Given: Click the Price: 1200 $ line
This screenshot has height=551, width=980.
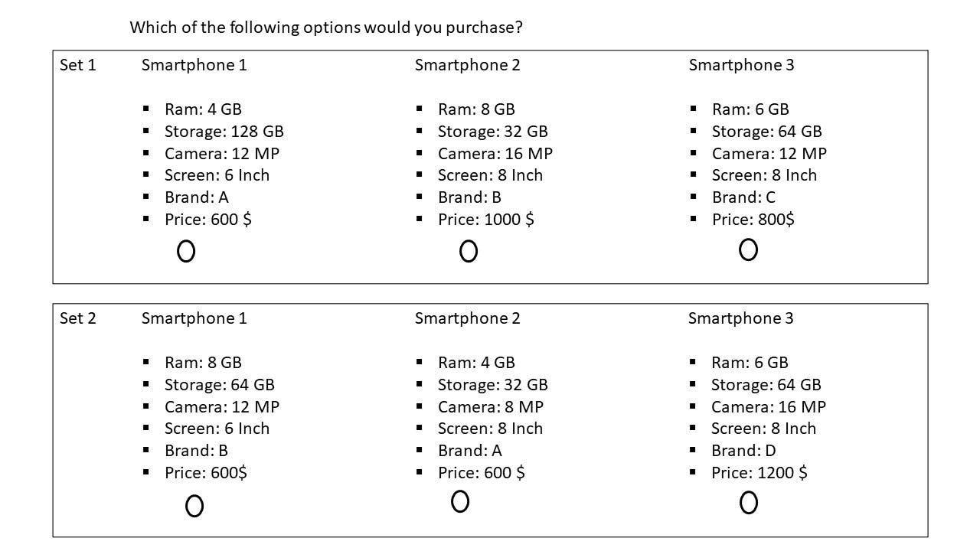Looking at the screenshot, I should point(759,473).
